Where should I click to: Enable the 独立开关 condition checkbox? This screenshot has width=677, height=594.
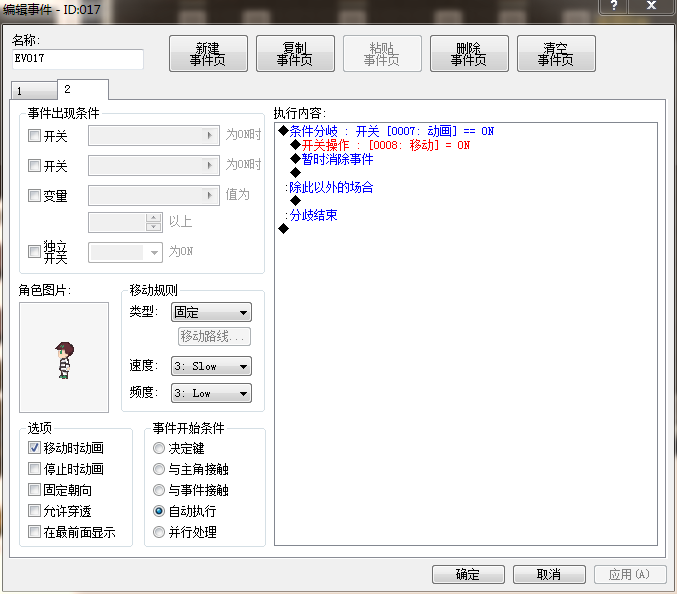coord(34,252)
